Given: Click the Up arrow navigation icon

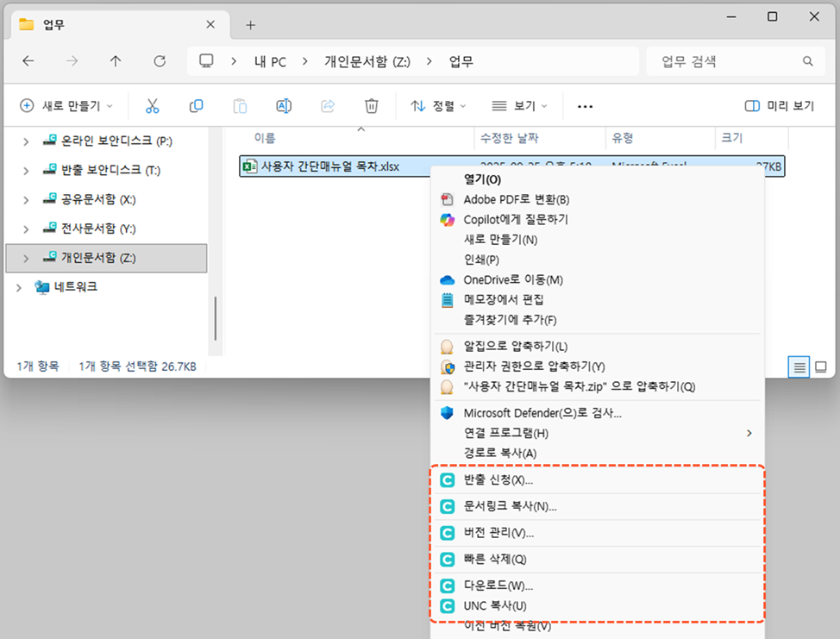Looking at the screenshot, I should pyautogui.click(x=116, y=61).
